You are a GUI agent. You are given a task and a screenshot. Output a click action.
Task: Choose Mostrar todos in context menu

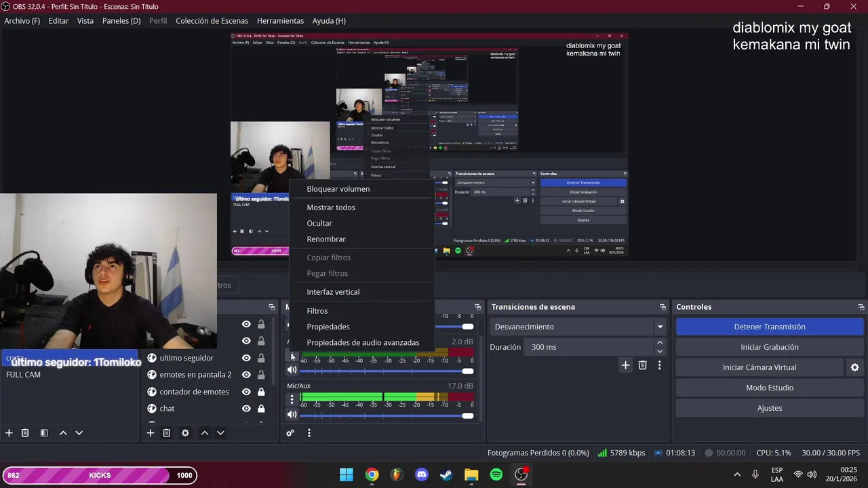361,207
